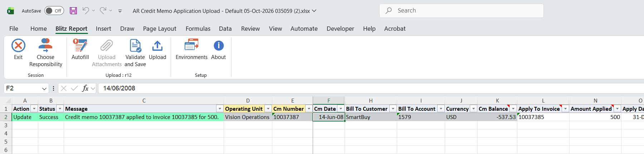Click the Select All corner triangle
This screenshot has height=154, width=644.
pos(8,101)
